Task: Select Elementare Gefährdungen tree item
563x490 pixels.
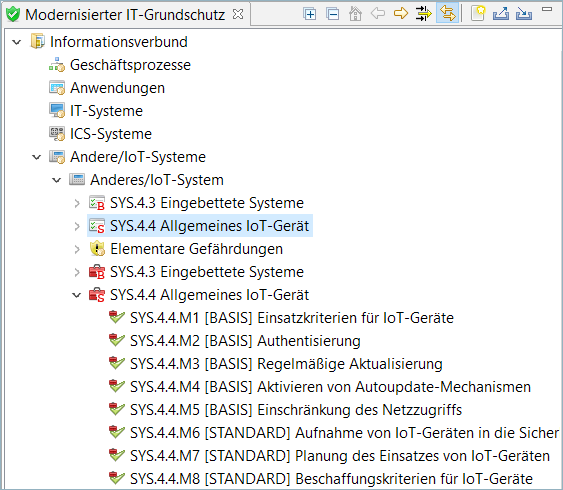Action: coord(196,249)
